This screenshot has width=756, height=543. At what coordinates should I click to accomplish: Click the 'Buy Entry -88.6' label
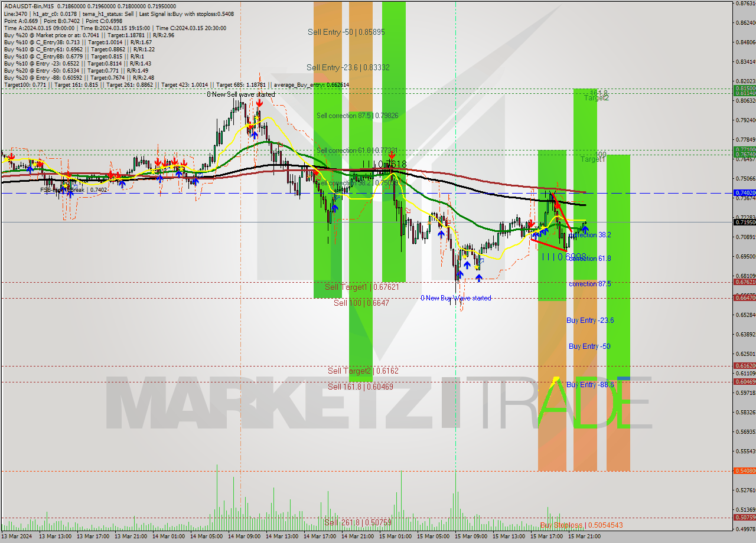pyautogui.click(x=590, y=385)
